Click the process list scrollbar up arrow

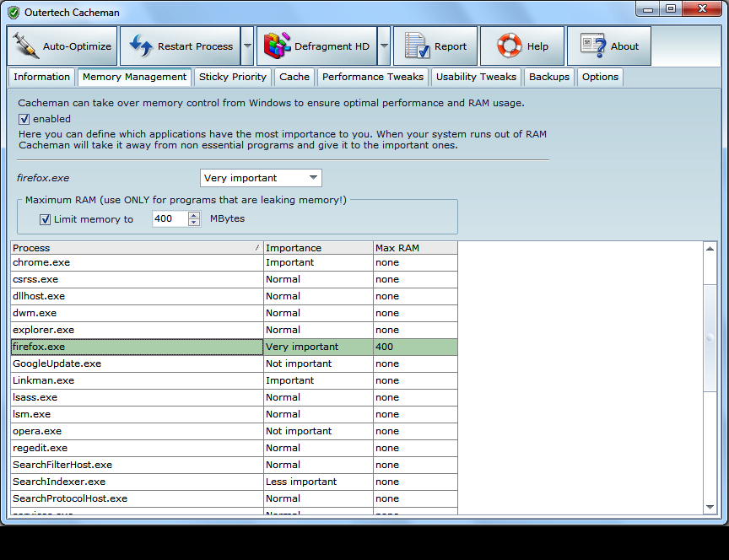click(710, 249)
